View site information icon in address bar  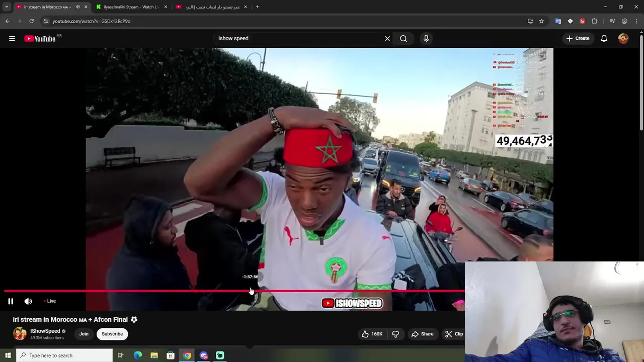46,21
